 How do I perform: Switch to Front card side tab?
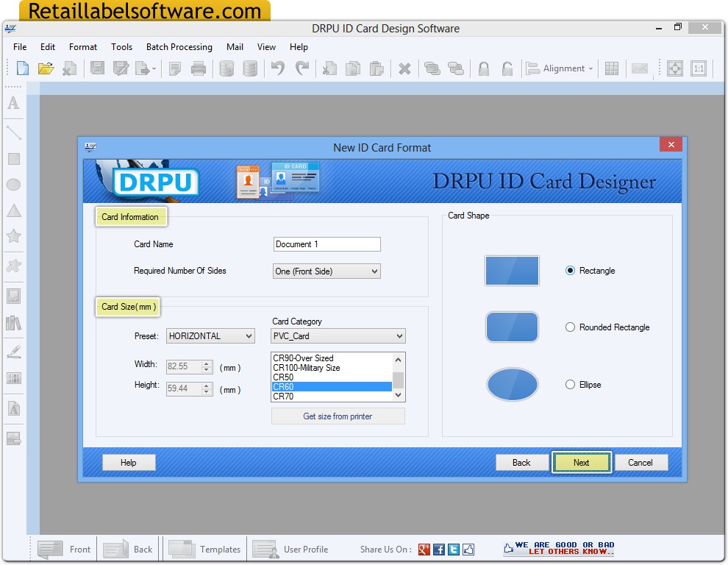point(65,550)
